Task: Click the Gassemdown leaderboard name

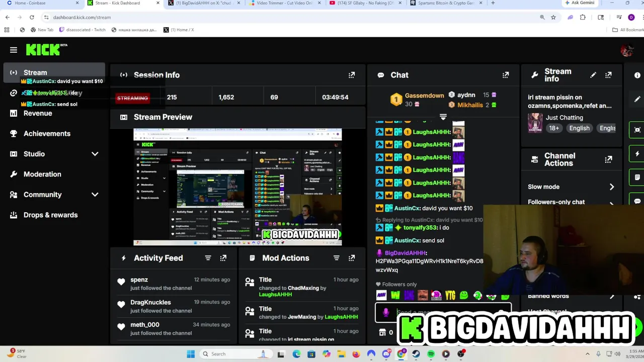Action: coord(425,96)
